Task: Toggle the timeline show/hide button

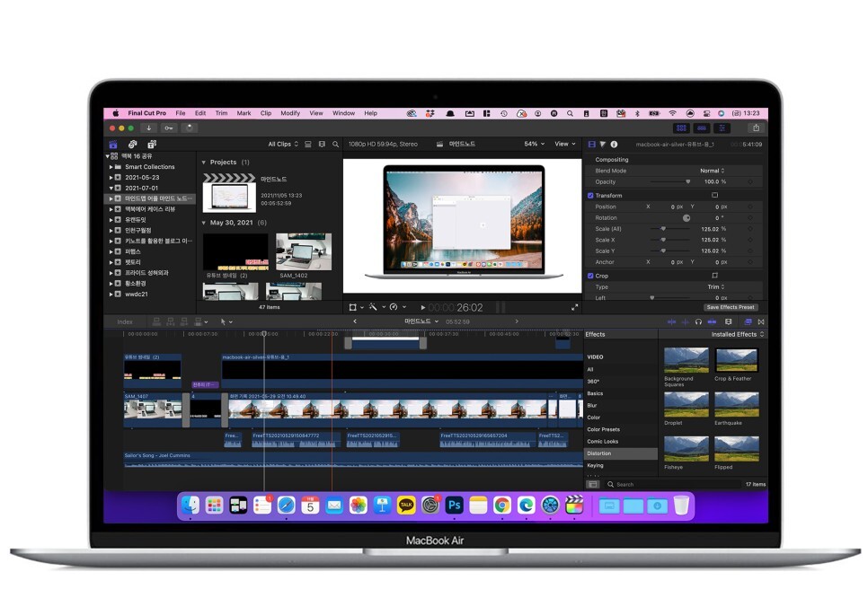Action: click(702, 128)
